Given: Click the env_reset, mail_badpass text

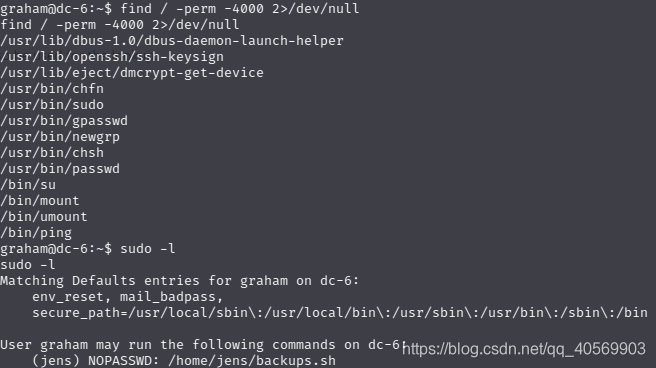Looking at the screenshot, I should [128, 297].
